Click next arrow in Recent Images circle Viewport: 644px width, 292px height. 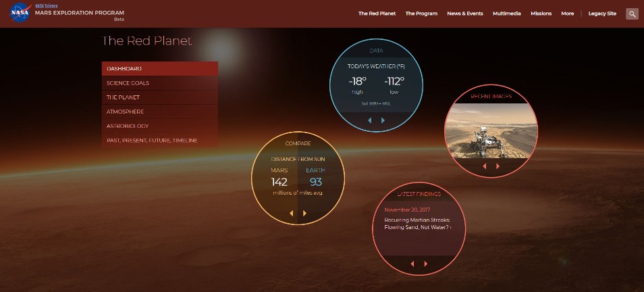pyautogui.click(x=498, y=166)
